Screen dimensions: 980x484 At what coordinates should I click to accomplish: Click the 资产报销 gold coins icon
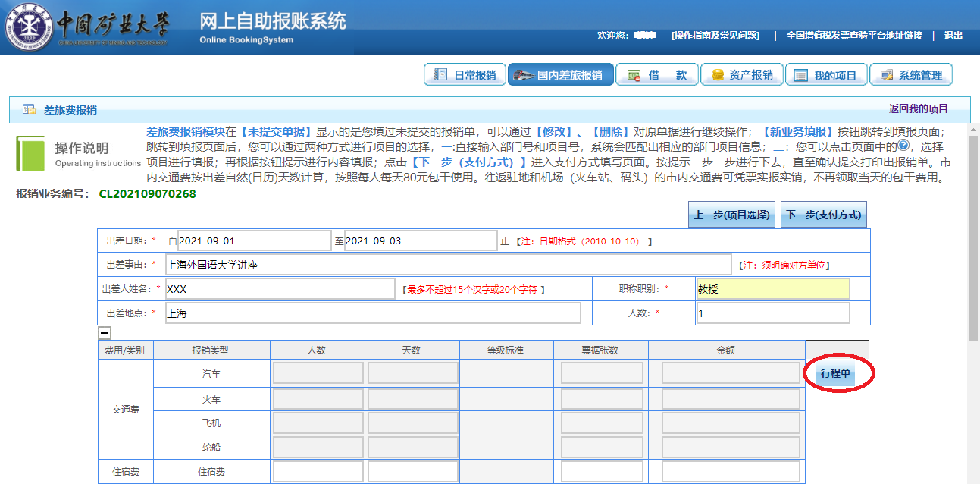718,75
